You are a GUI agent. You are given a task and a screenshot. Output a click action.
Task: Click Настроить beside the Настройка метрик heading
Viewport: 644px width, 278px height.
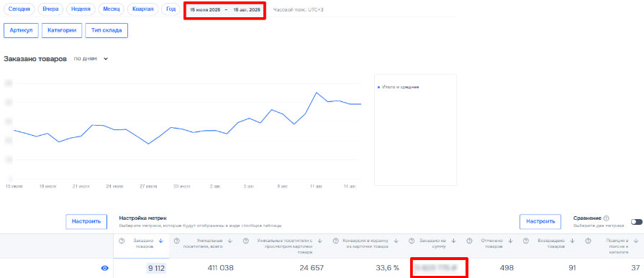click(86, 221)
